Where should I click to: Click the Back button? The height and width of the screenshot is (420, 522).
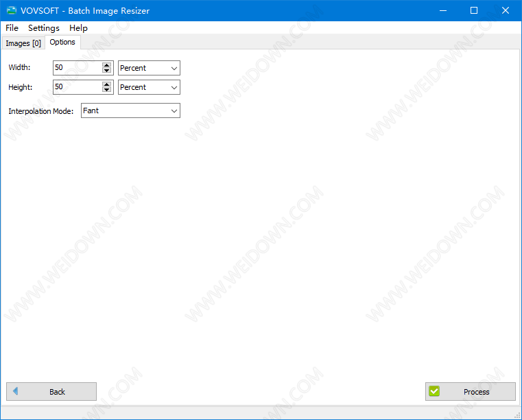[51, 392]
